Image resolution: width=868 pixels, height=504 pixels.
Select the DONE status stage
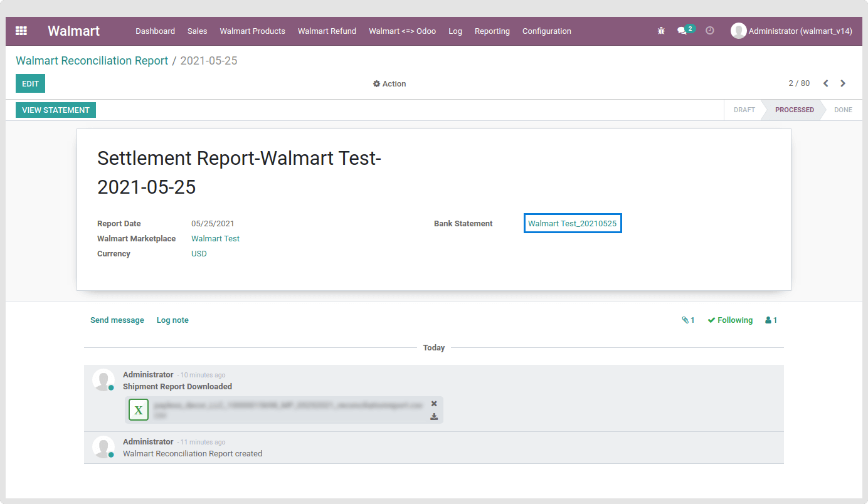point(843,110)
